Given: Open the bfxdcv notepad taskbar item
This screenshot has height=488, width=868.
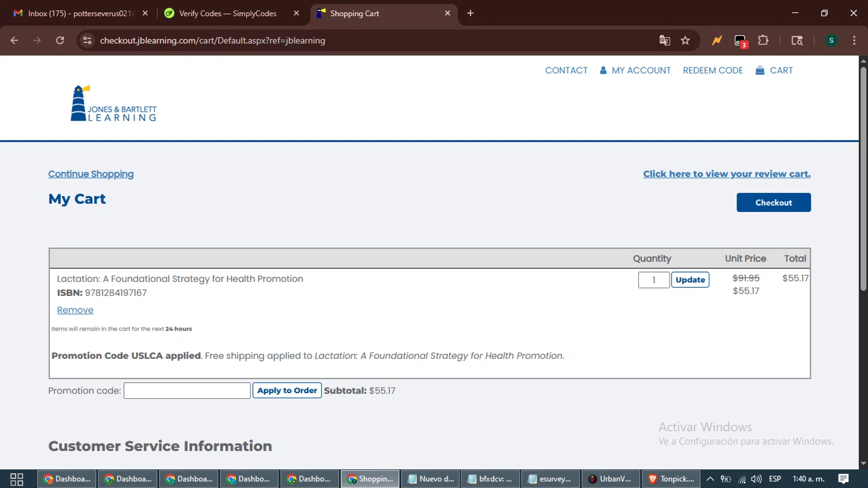Looking at the screenshot, I should pos(491,479).
